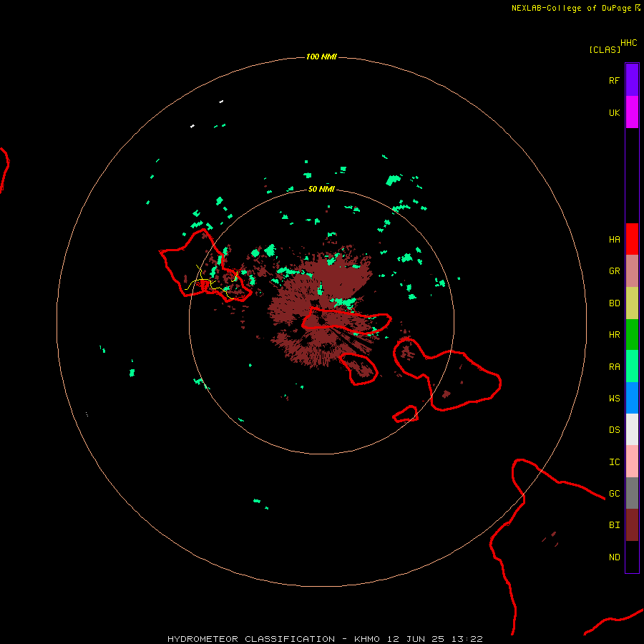644x644 pixels.
Task: Click the BD legend label
Action: tap(614, 303)
